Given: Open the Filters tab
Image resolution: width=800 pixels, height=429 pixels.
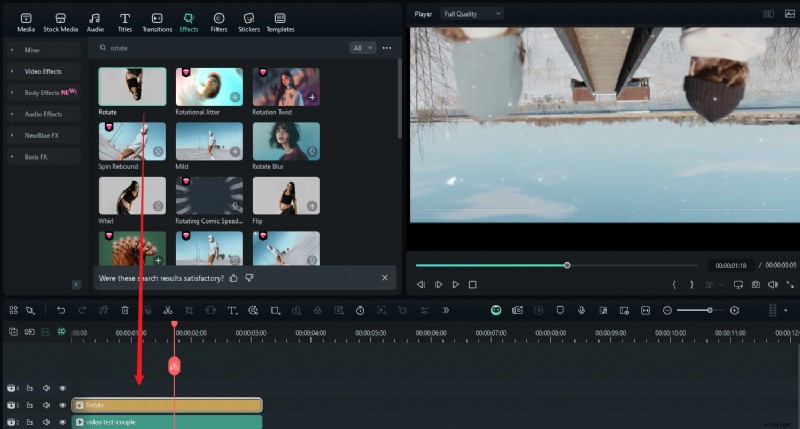Looking at the screenshot, I should 219,22.
